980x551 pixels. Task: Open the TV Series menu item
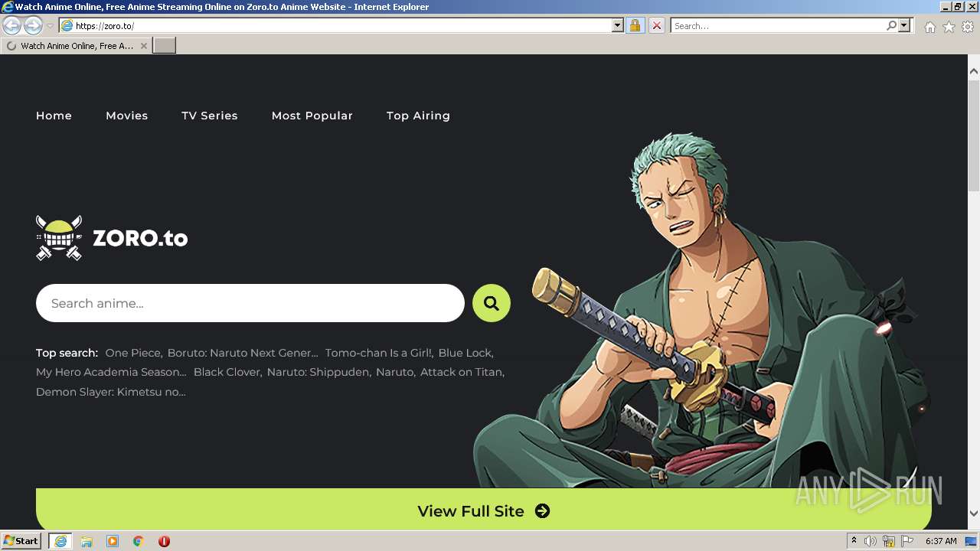[210, 116]
